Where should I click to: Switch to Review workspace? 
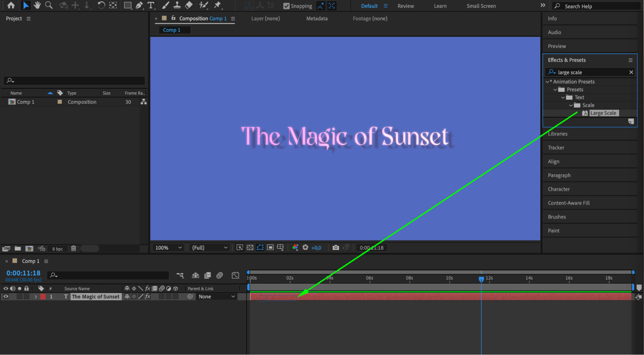pos(405,6)
